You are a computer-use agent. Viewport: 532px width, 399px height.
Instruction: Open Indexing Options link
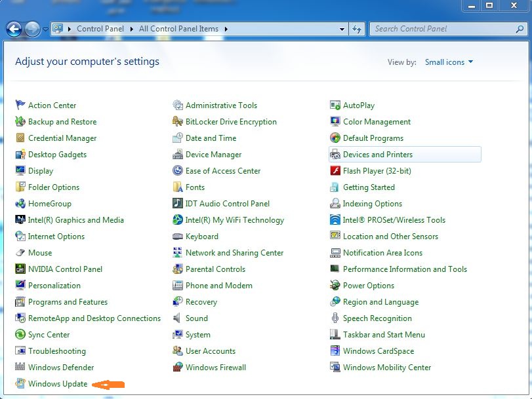click(x=372, y=203)
